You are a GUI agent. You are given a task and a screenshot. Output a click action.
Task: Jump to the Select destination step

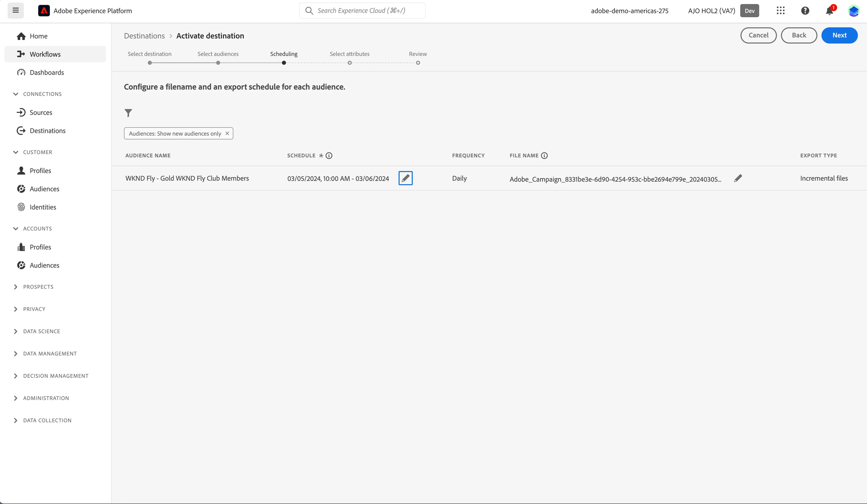click(150, 57)
